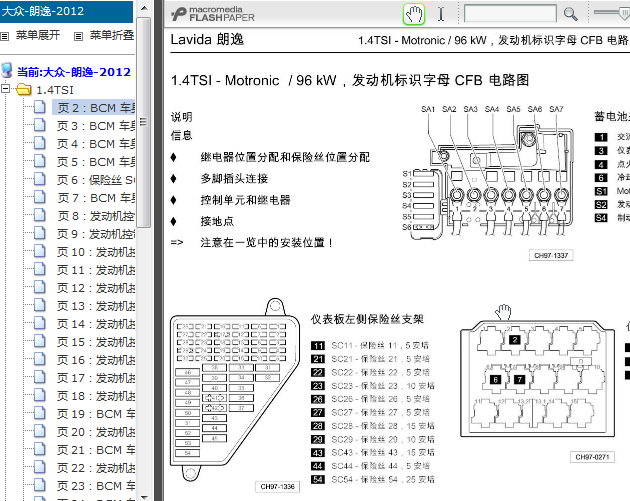Click the tree panel vertical scrollbar thumb
The image size is (630, 501).
coord(145,122)
